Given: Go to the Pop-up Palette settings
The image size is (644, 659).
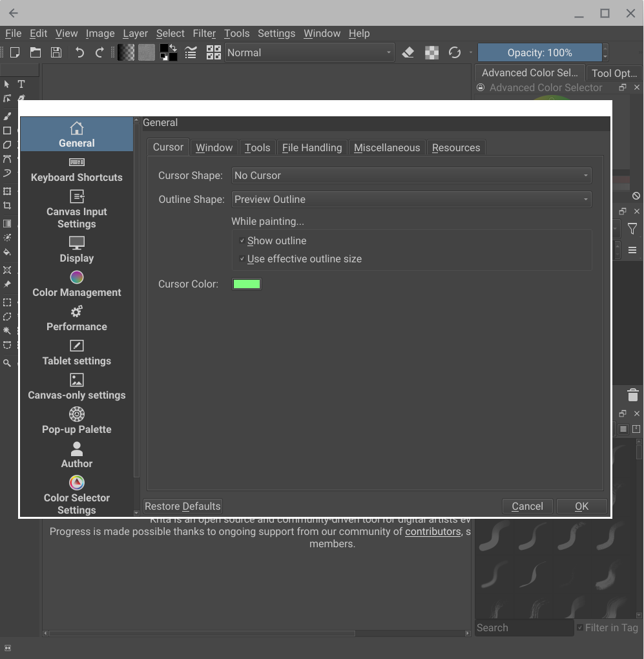Looking at the screenshot, I should [76, 421].
